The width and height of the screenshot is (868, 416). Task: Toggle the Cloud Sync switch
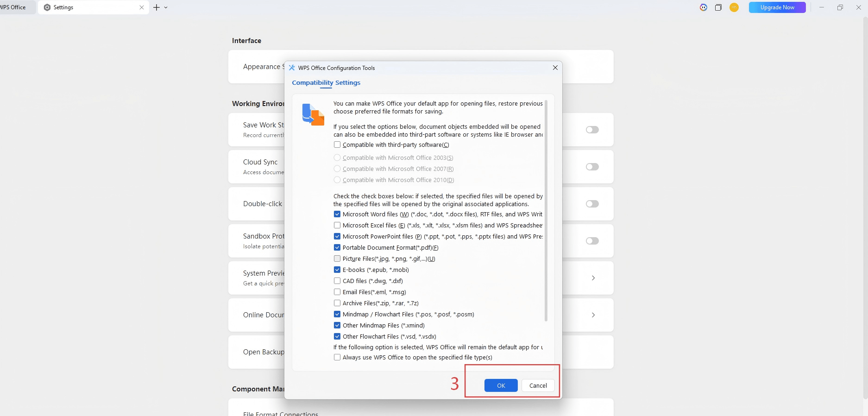point(592,167)
